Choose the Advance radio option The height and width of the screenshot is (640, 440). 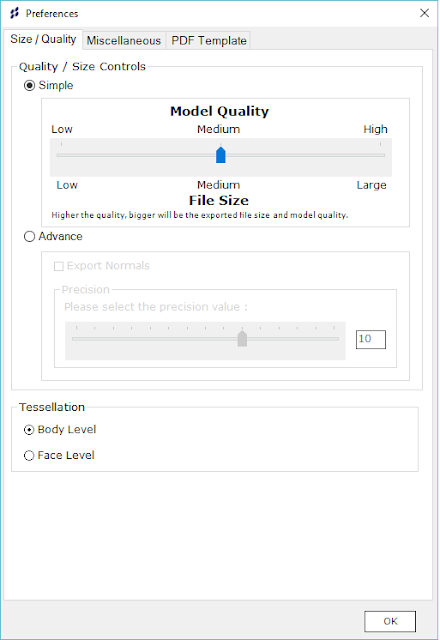click(29, 236)
